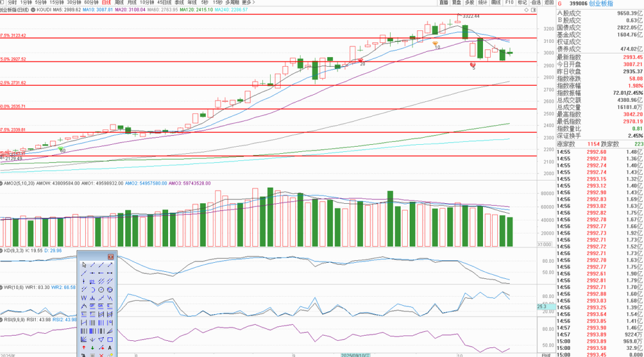Select the pointer arrow tool in drawing palette
Image resolution: width=644 pixels, height=357 pixels.
click(84, 265)
